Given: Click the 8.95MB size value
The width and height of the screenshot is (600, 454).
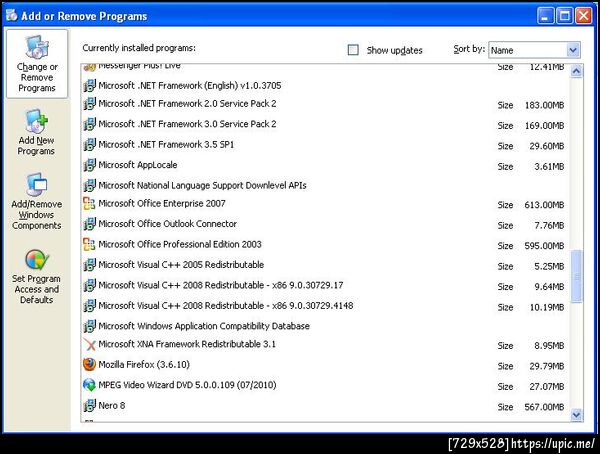Looking at the screenshot, I should pos(549,346).
